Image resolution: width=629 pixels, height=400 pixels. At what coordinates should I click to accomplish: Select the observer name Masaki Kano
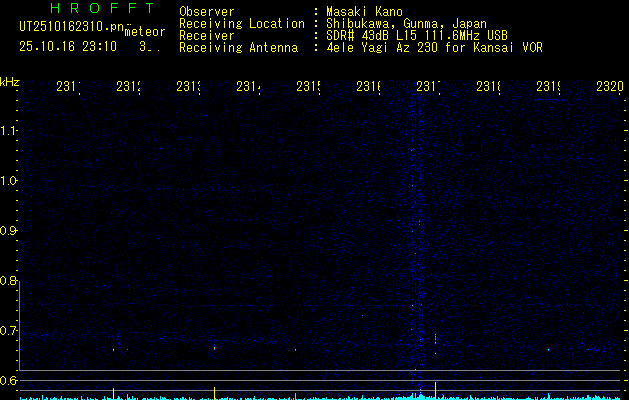[364, 12]
